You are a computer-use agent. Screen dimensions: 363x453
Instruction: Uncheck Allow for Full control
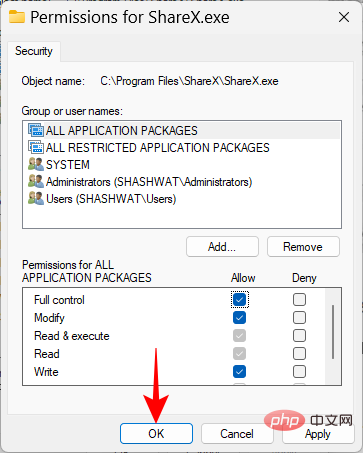(239, 299)
